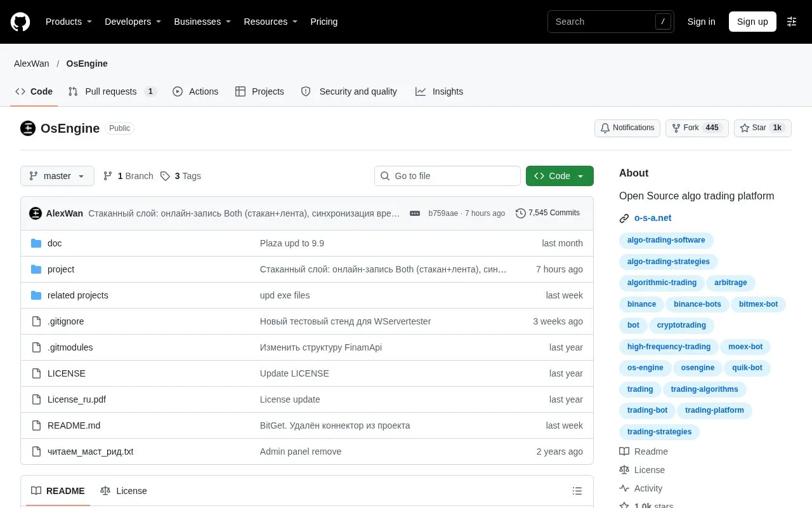The image size is (812, 508).
Task: Click the Sign in link
Action: [701, 22]
